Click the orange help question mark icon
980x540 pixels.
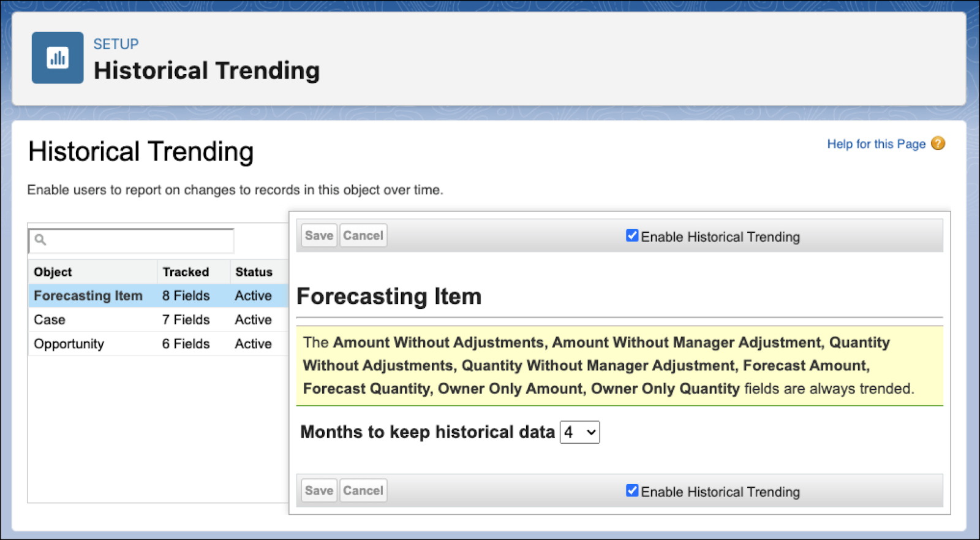(x=938, y=143)
